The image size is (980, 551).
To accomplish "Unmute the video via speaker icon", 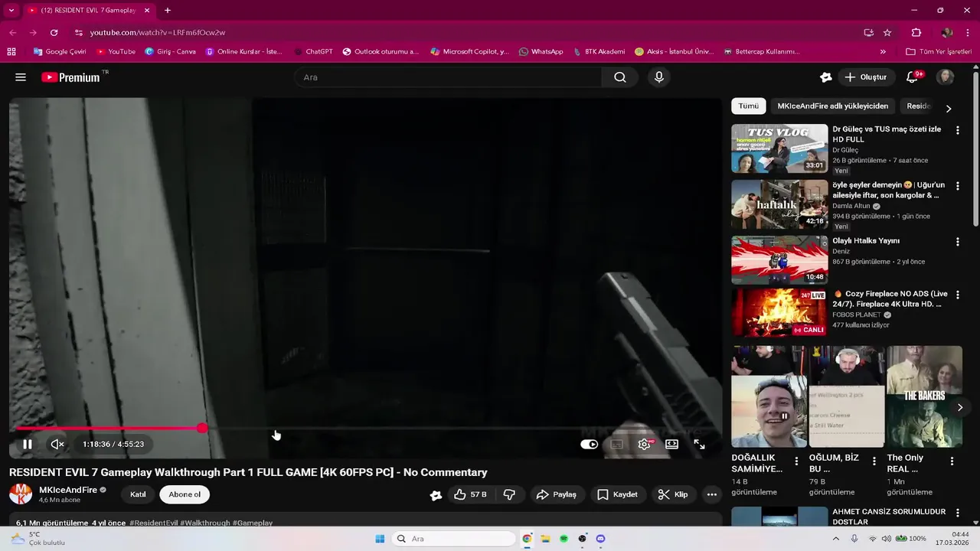I will [x=57, y=444].
